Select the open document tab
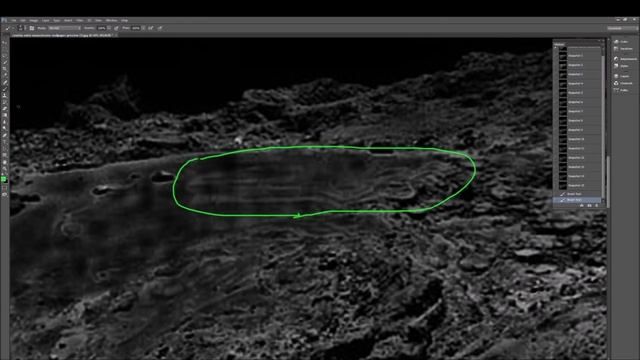Viewport: 640px width, 360px height. 64,36
